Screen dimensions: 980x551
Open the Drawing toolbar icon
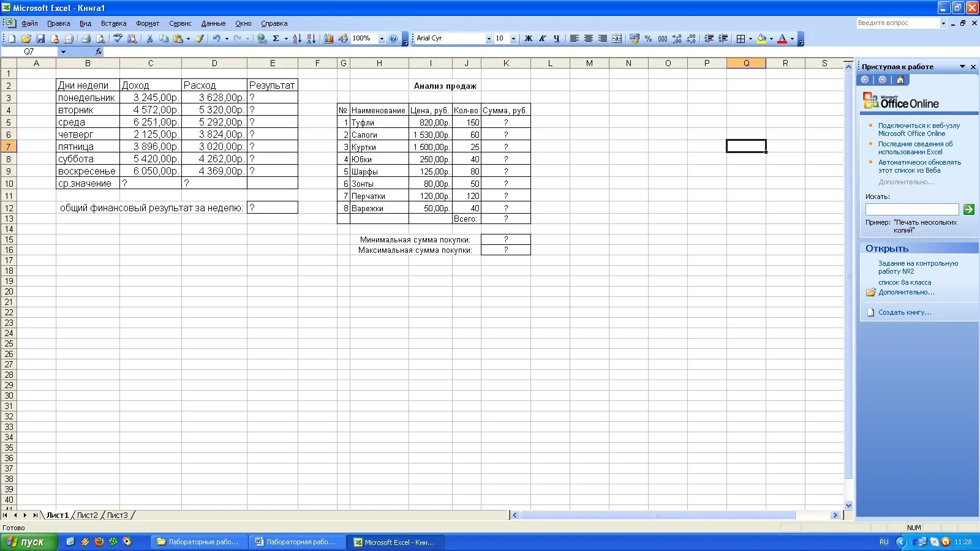pyautogui.click(x=343, y=39)
